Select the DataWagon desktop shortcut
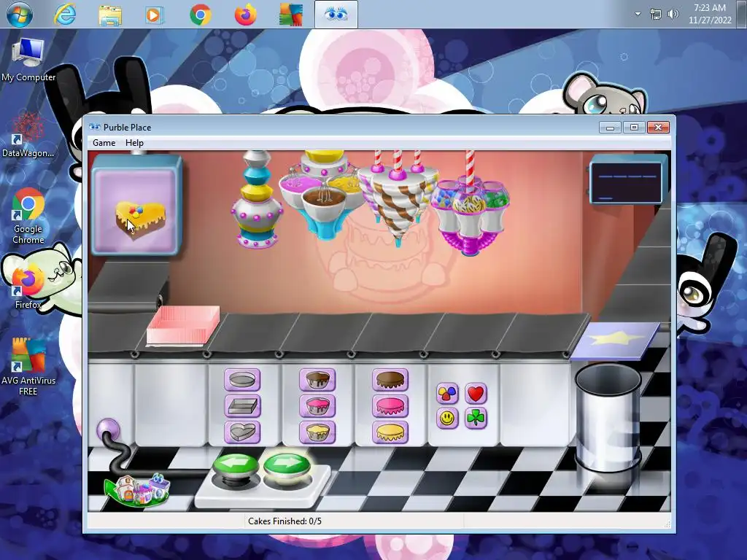 click(x=28, y=135)
